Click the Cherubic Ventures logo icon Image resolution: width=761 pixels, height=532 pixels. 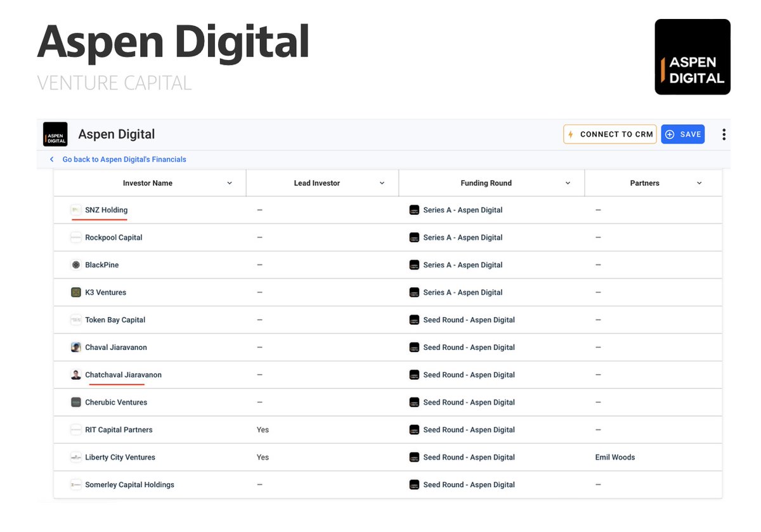tap(76, 403)
